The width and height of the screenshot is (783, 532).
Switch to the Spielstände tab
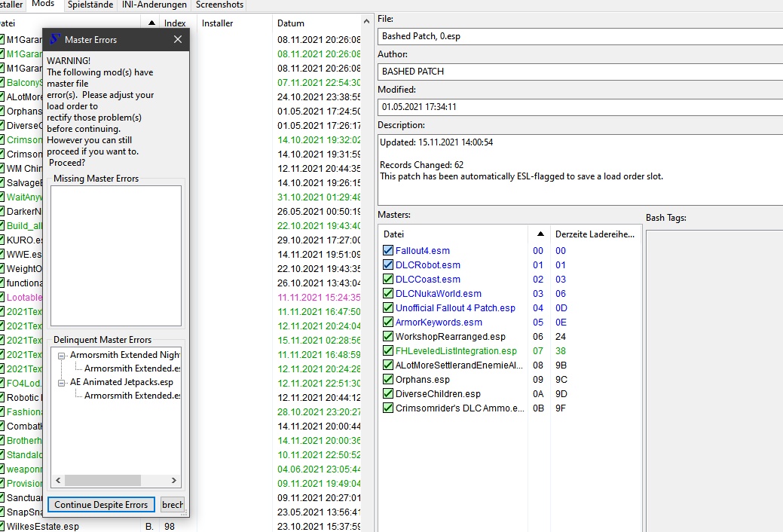point(90,5)
